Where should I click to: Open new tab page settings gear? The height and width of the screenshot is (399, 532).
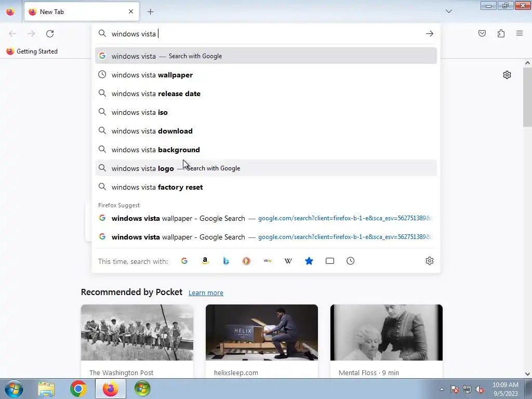pos(507,75)
